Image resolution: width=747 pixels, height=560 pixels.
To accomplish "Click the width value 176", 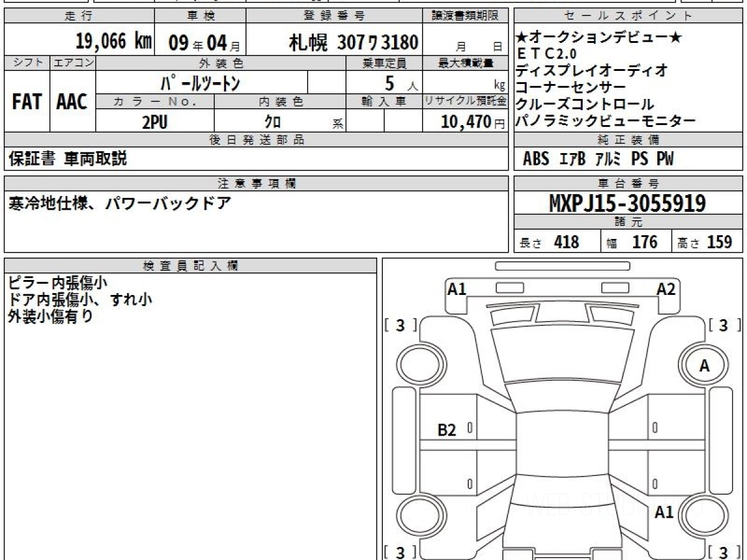I will pyautogui.click(x=644, y=242).
